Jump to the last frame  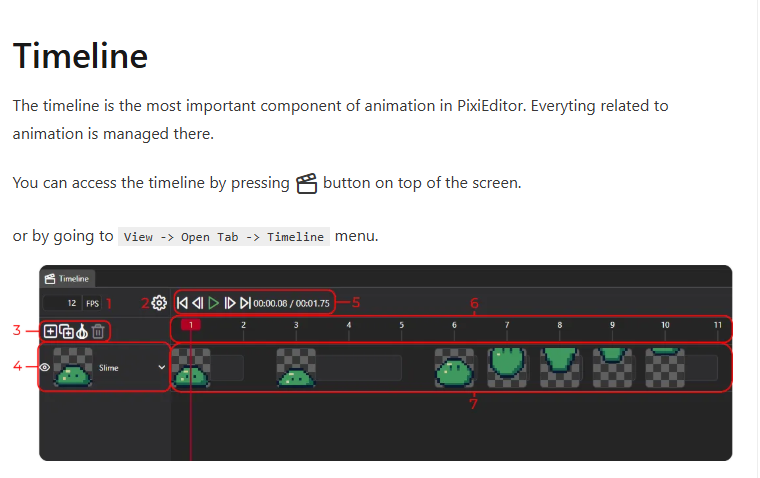(245, 302)
